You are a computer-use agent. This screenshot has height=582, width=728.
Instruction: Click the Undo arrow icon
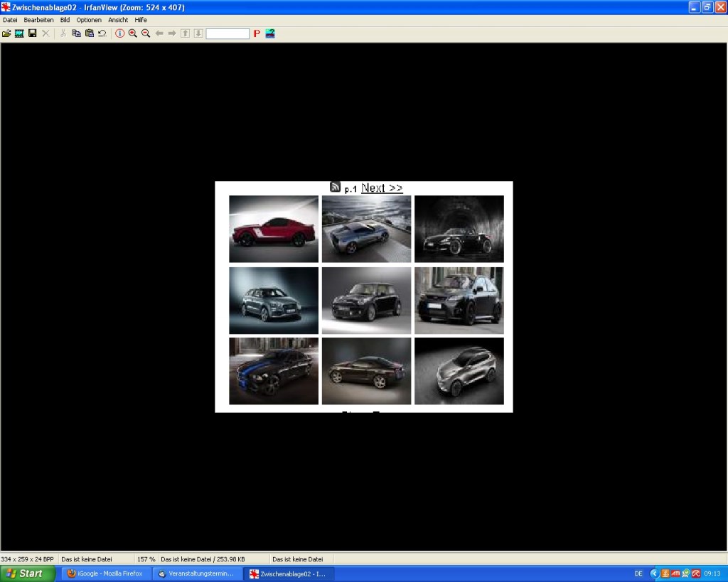[x=102, y=33]
